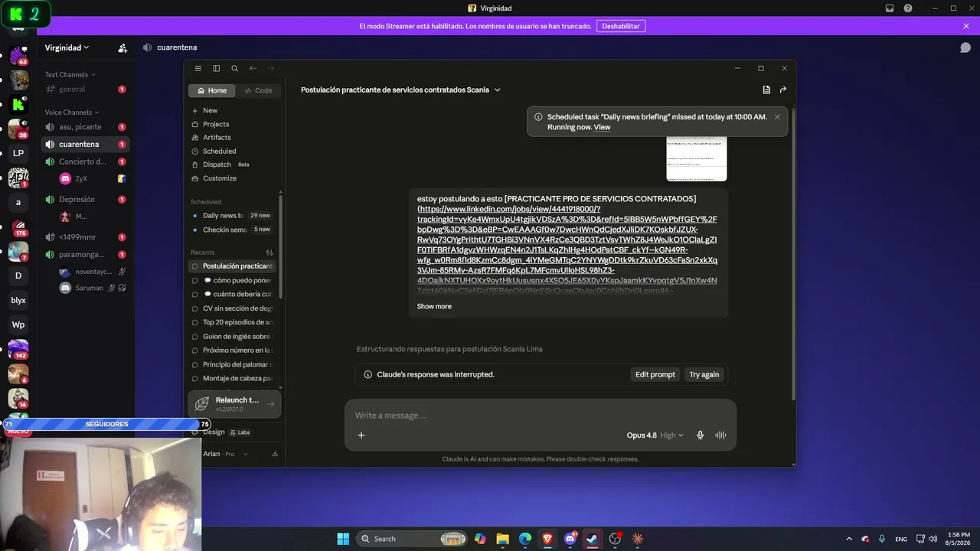Screen dimensions: 980x551
Task: Select chat 'Guion de inglés sobre'
Action: coord(232,336)
